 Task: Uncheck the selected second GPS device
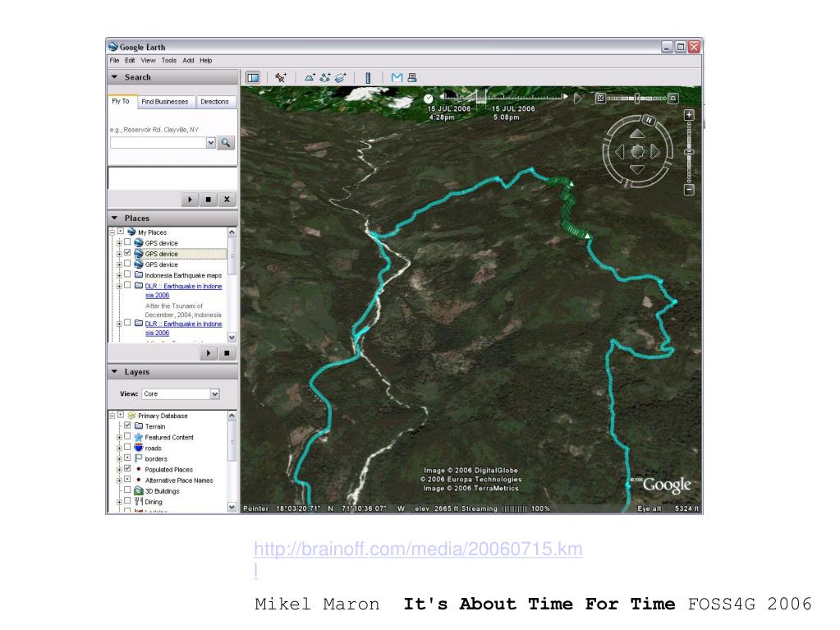(x=127, y=253)
